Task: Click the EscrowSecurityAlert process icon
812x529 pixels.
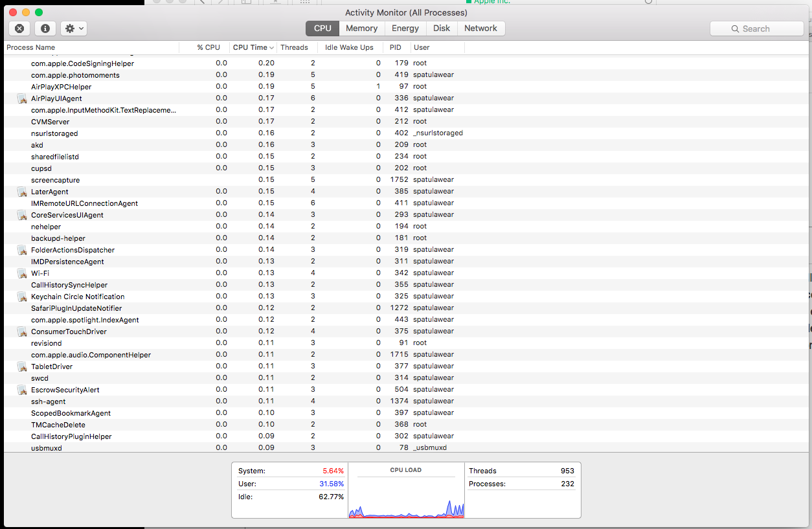Action: coord(22,390)
